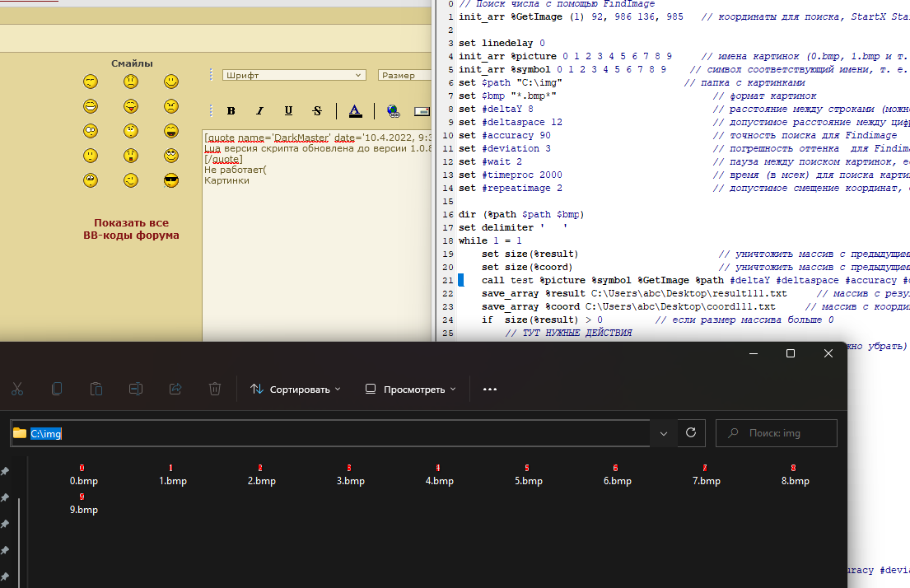This screenshot has width=910, height=588.
Task: Insert the sunglasses smiley
Action: pos(170,180)
